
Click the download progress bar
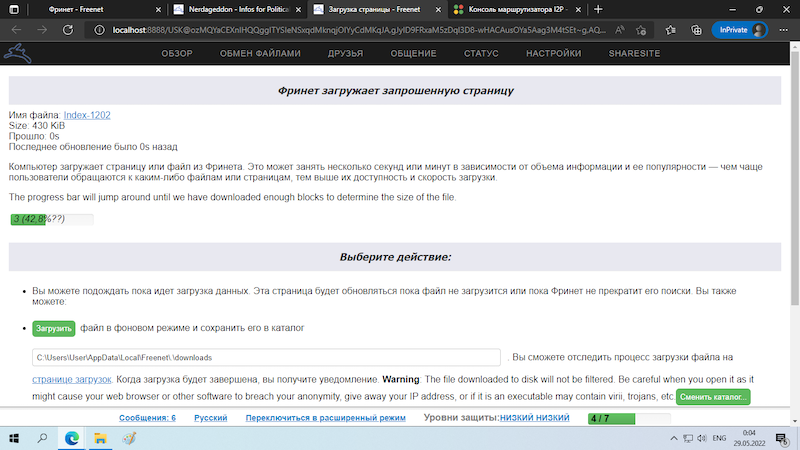click(x=51, y=220)
